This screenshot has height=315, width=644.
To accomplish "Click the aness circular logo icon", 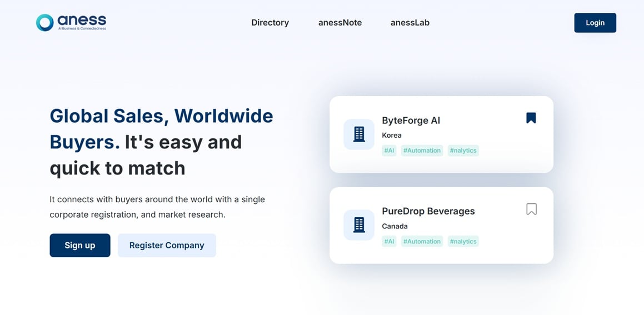I will [x=44, y=23].
